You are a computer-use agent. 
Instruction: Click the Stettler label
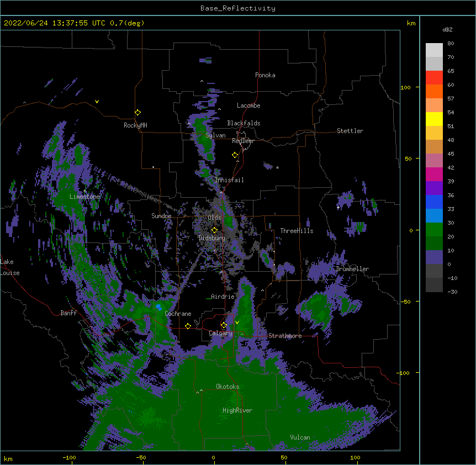pyautogui.click(x=350, y=131)
